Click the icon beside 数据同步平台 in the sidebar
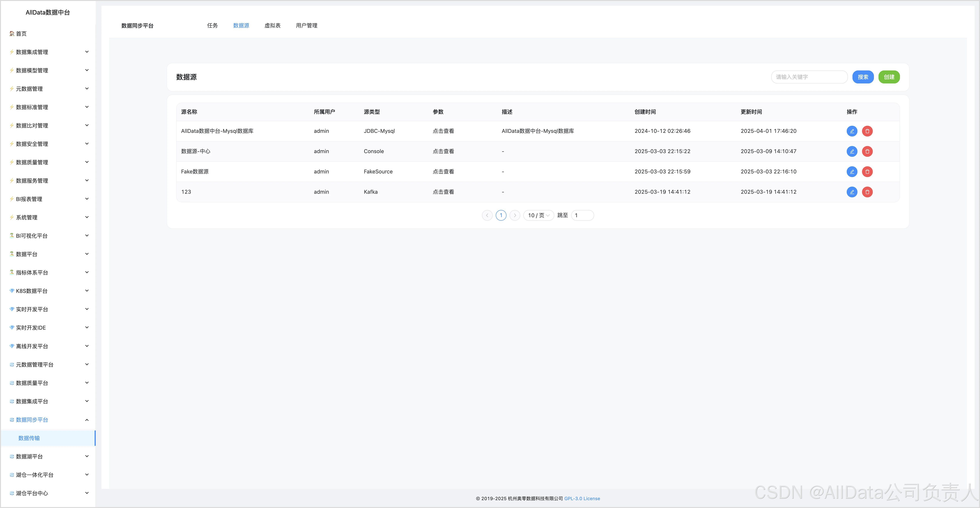Screen dimensions: 980x508 pos(12,419)
